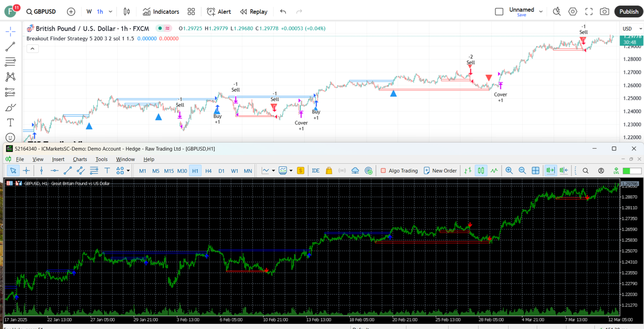Click the GBPUSD symbol search field

coord(41,11)
